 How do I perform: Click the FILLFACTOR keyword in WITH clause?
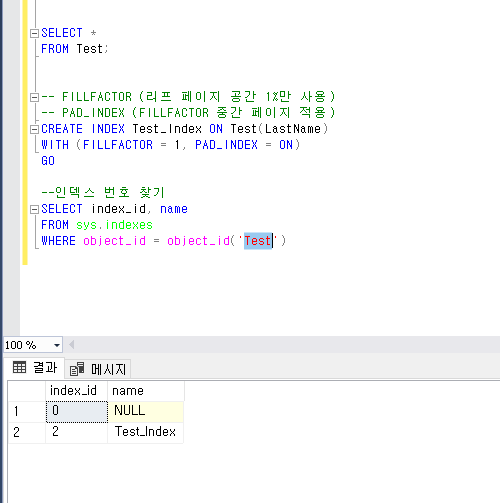(118, 145)
